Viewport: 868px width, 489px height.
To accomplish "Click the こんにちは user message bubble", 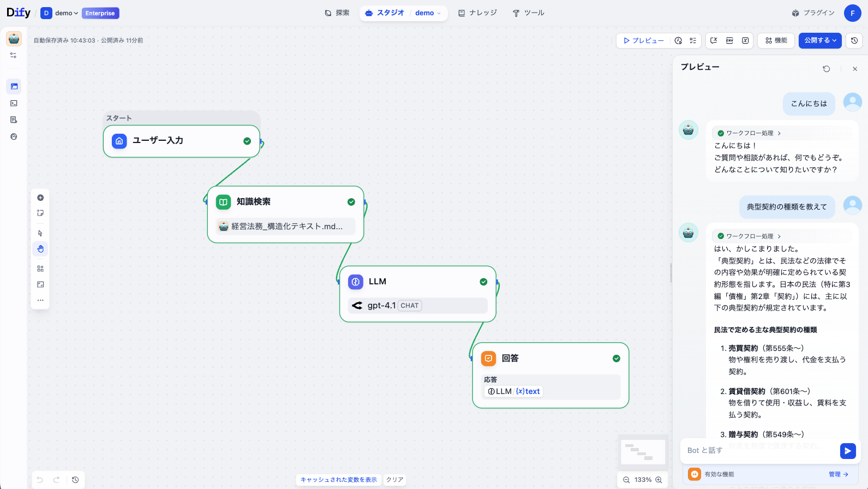I will pyautogui.click(x=809, y=104).
